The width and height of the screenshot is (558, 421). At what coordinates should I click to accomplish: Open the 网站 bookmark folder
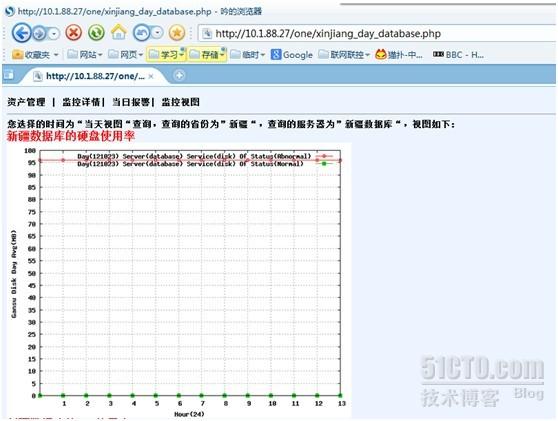[x=85, y=55]
